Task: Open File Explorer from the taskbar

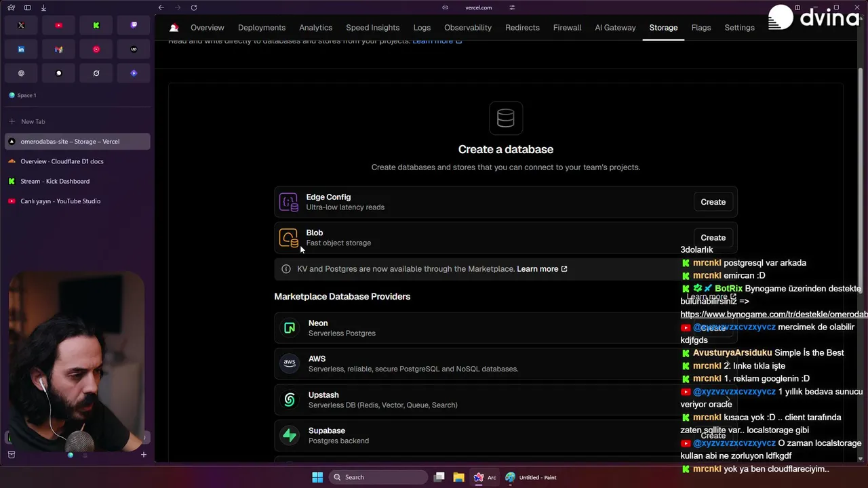Action: [x=458, y=477]
